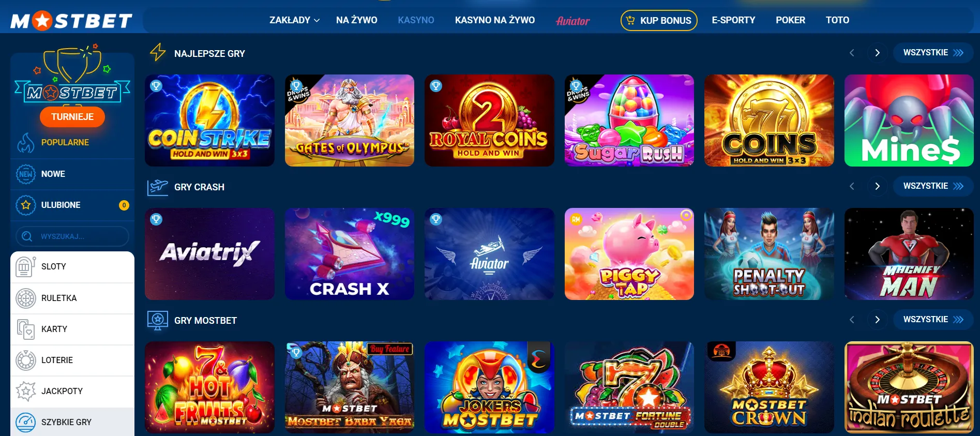This screenshot has height=436, width=980.
Task: Launch the Gates of Olympus game thumbnail
Action: pyautogui.click(x=350, y=121)
